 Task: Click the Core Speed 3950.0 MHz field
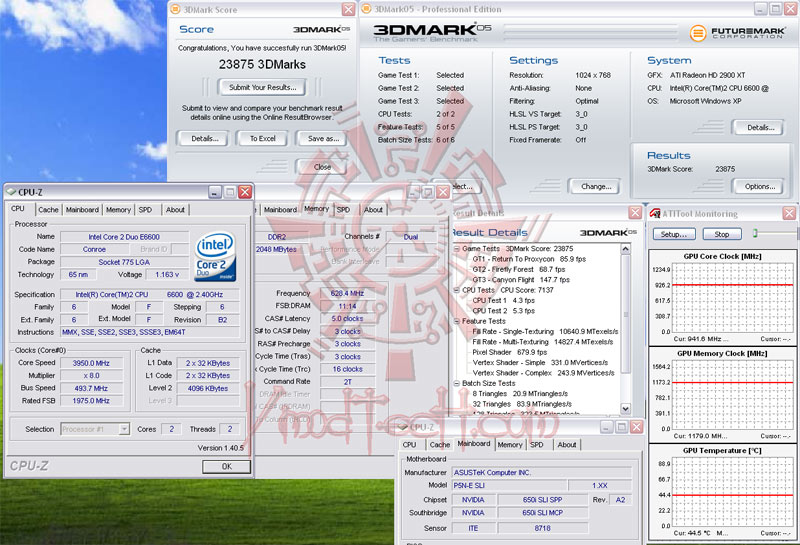click(x=91, y=363)
